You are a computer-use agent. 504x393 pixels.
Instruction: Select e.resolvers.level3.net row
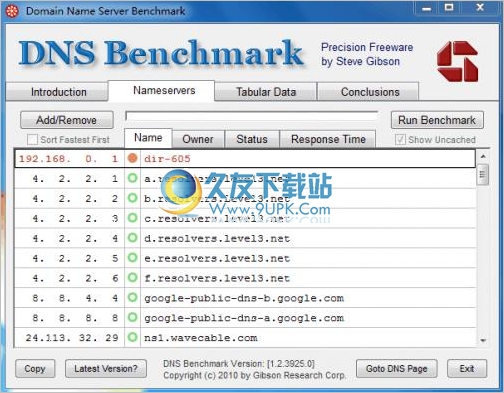[x=245, y=258]
